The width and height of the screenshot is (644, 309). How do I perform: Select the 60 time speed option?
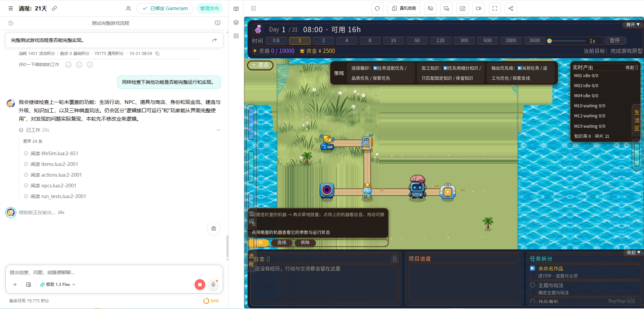pos(417,41)
